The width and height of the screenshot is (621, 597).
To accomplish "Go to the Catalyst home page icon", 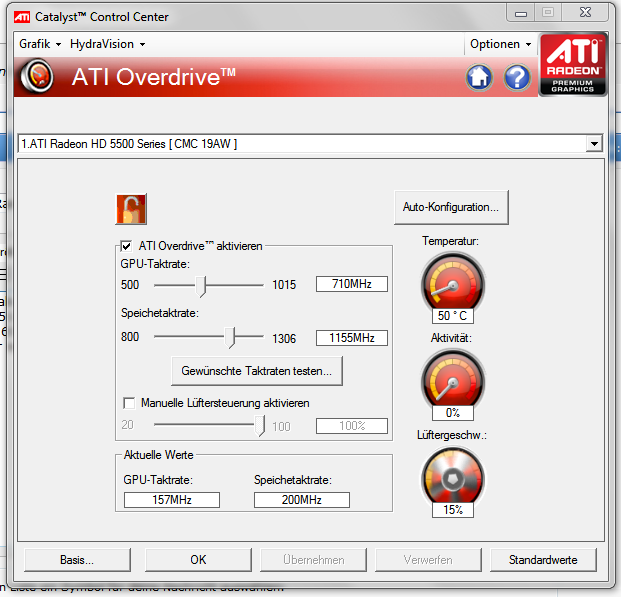I will click(x=479, y=77).
